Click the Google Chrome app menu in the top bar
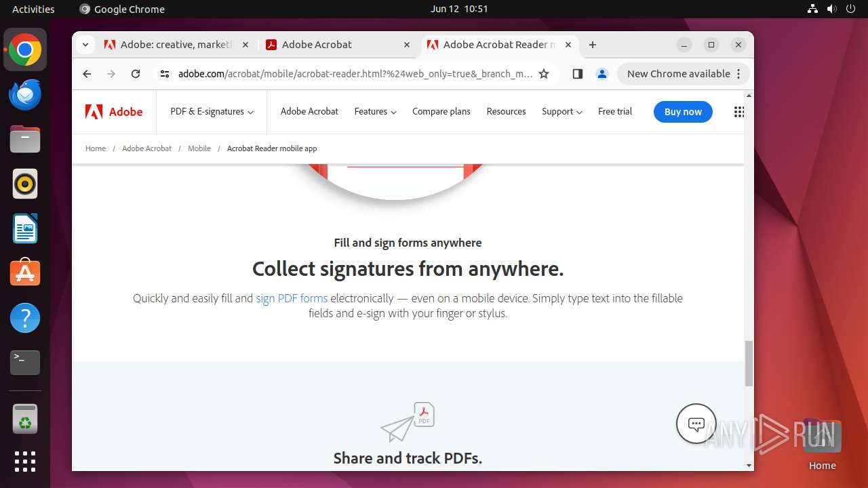This screenshot has width=868, height=488. click(x=122, y=9)
